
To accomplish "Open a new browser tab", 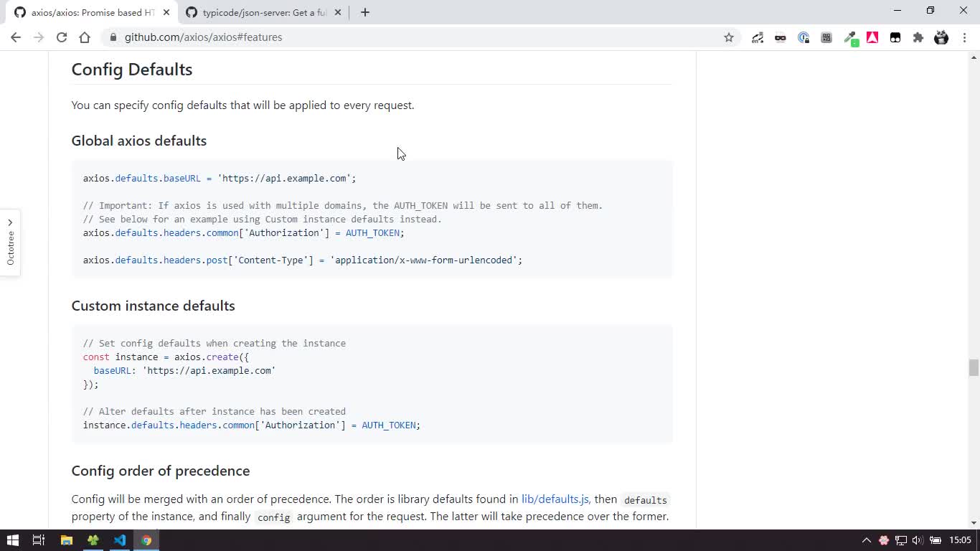I will (x=365, y=12).
